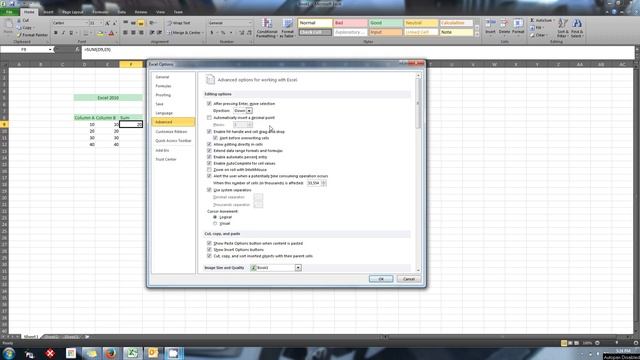Toggle Extend data range formats and formulas
The height and width of the screenshot is (360, 640).
click(209, 151)
